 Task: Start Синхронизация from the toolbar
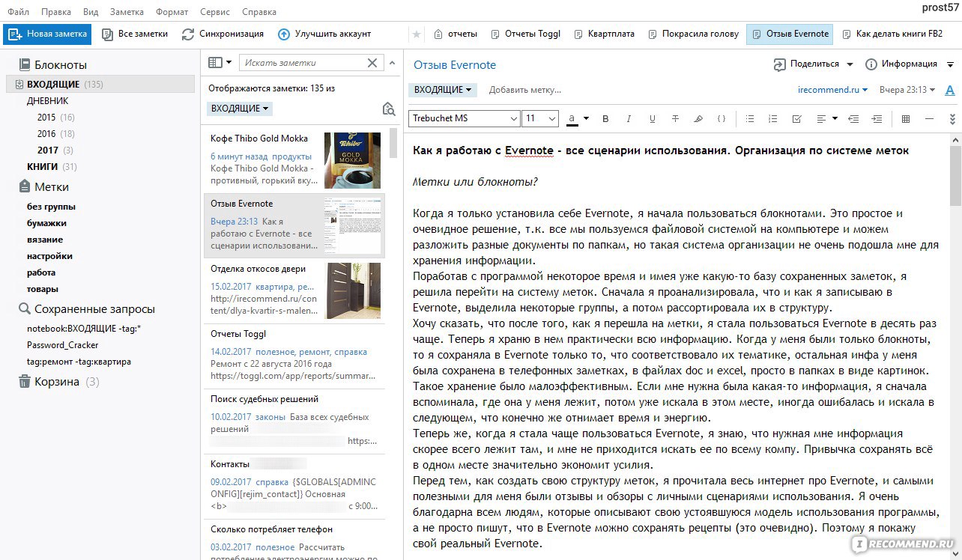pos(223,34)
